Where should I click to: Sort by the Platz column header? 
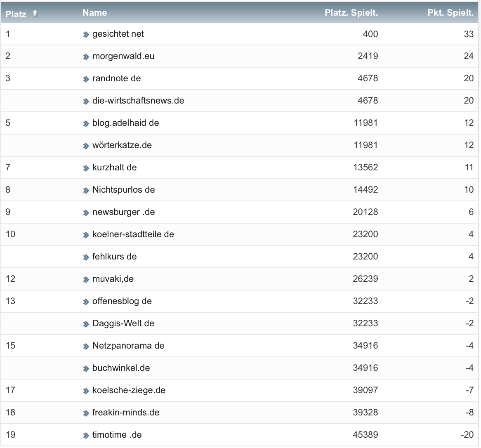coord(16,14)
